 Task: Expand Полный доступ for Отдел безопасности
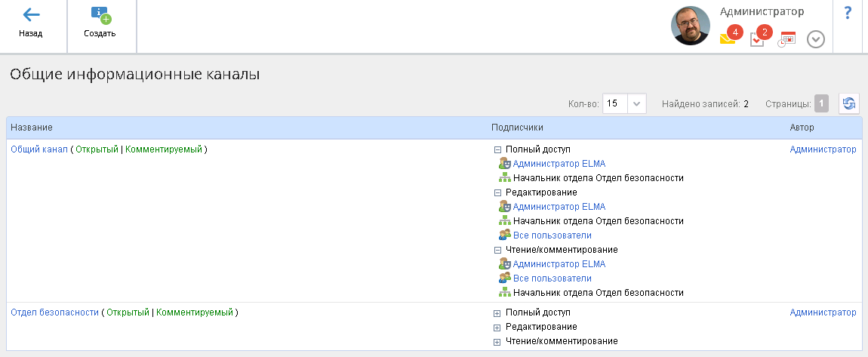(x=497, y=312)
